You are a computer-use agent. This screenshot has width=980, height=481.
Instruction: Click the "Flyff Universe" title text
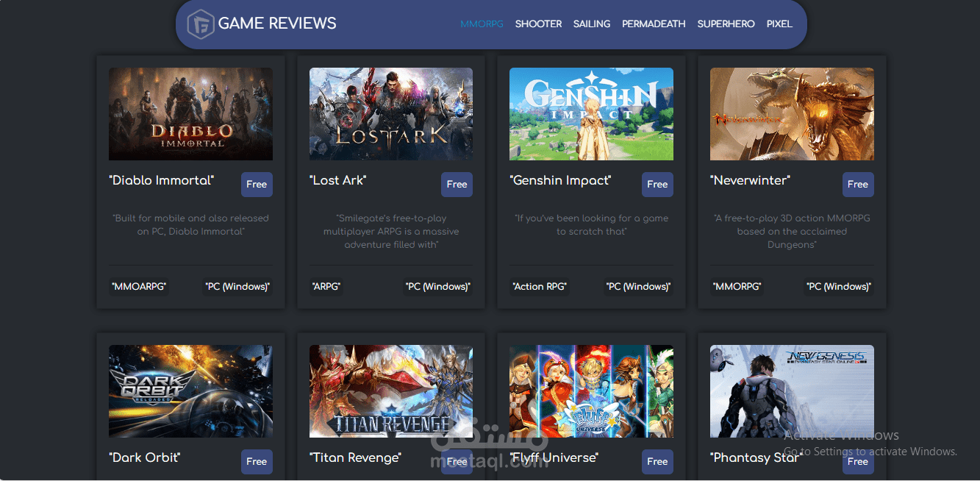[554, 457]
